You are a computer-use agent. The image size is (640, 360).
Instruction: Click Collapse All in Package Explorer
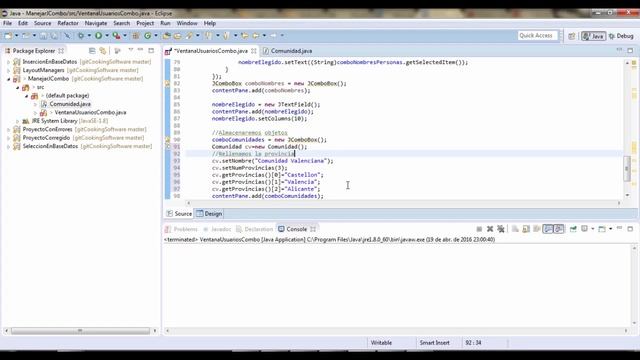click(92, 51)
